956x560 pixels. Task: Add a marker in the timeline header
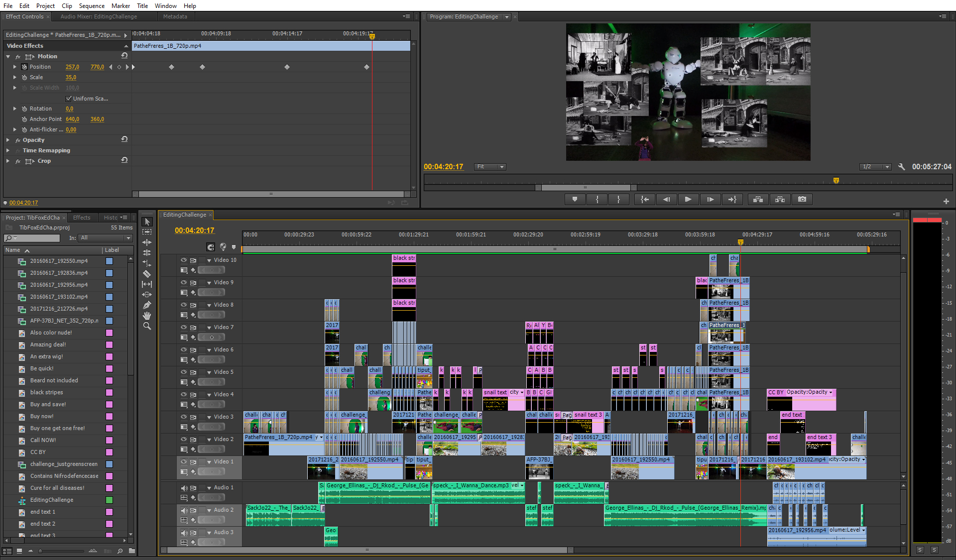click(x=234, y=247)
